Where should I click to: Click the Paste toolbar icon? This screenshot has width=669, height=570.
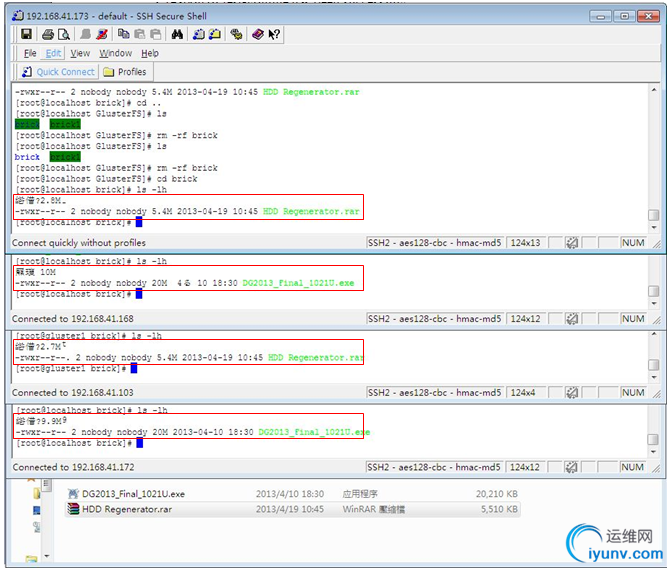coord(140,34)
